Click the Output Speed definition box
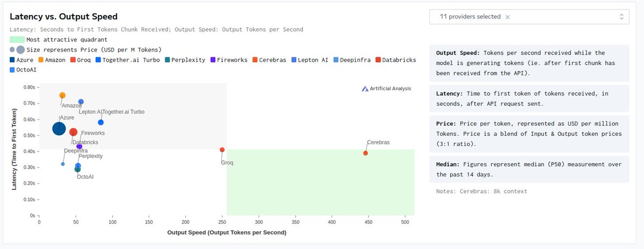Screen dimensions: 644x249 [x=529, y=63]
